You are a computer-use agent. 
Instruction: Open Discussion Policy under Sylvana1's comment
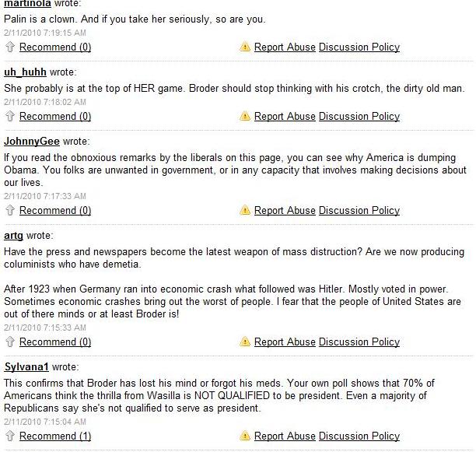(359, 436)
